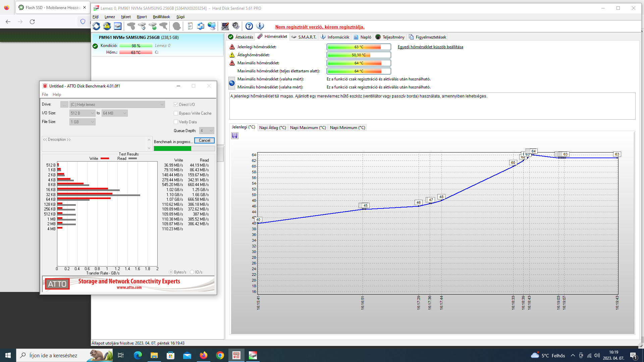
Task: Click Egyedi hőmérséklet küszöb beállítása link
Action: click(x=430, y=47)
